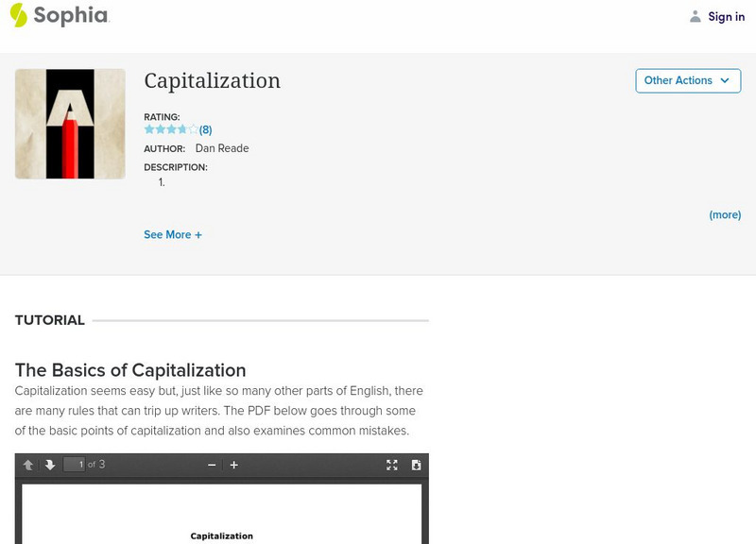The width and height of the screenshot is (756, 544).
Task: Click the Capitalization page title
Action: click(212, 81)
